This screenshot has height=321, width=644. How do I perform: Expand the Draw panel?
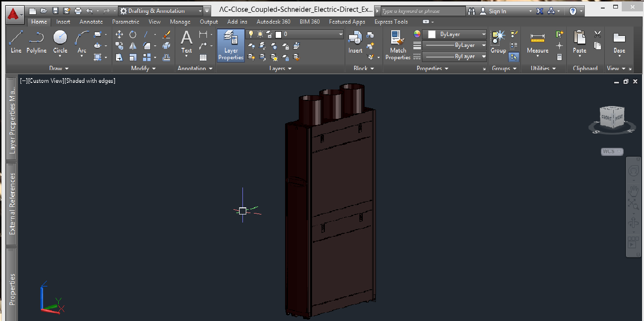click(59, 68)
